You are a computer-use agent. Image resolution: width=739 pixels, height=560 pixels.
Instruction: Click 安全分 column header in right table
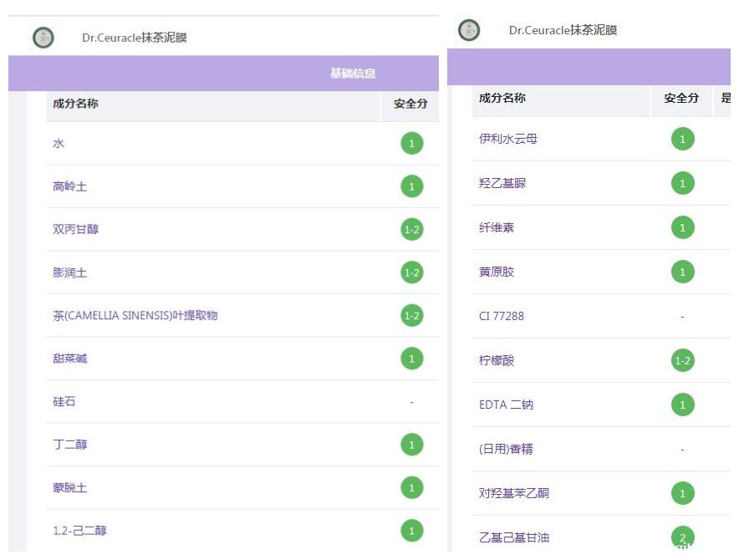680,98
